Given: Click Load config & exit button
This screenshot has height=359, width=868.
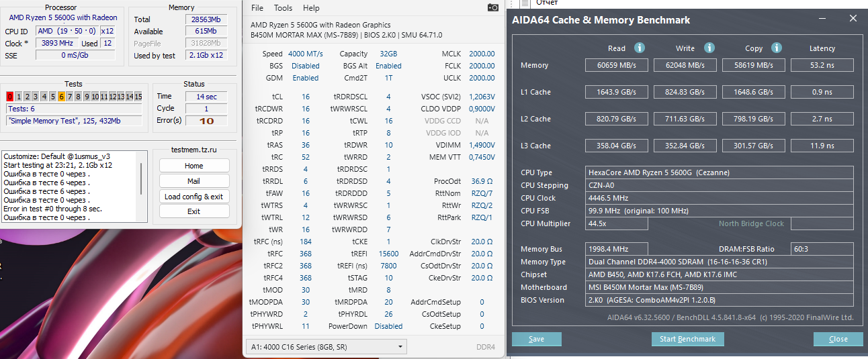Looking at the screenshot, I should click(x=194, y=197).
